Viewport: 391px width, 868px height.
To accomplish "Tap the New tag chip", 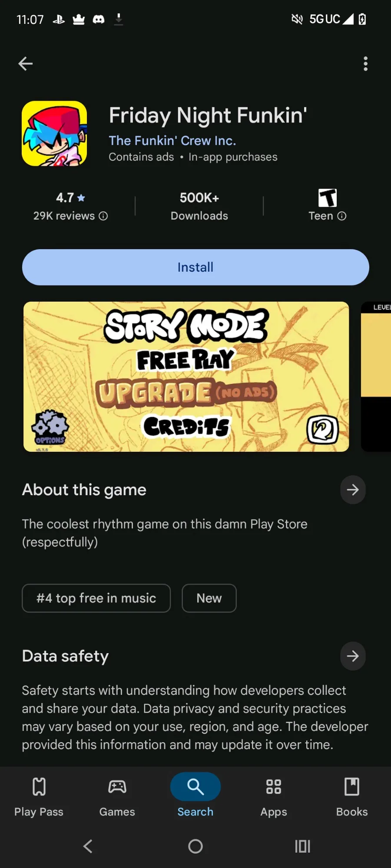I will tap(209, 598).
